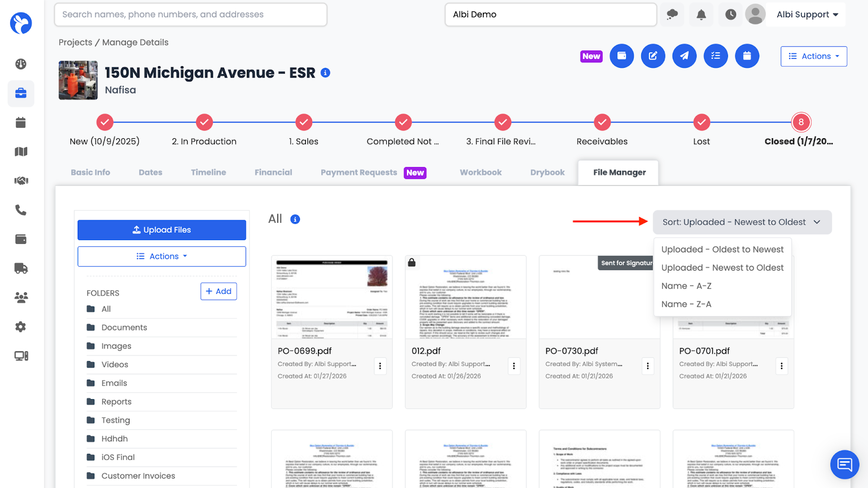Open the phone icon in sidebar
Image resolution: width=868 pixels, height=488 pixels.
click(21, 210)
